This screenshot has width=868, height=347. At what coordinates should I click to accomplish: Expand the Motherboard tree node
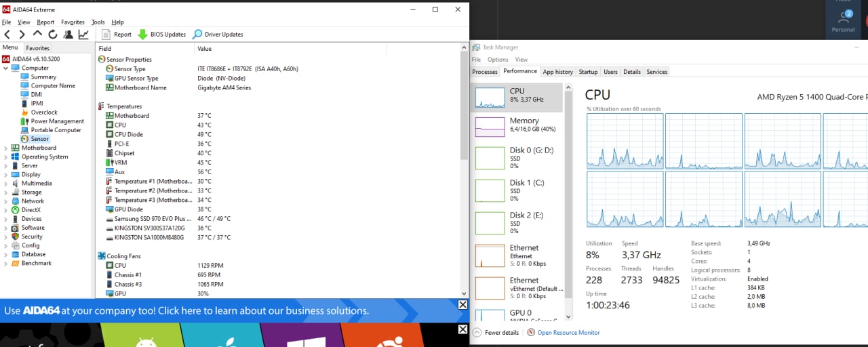point(6,147)
